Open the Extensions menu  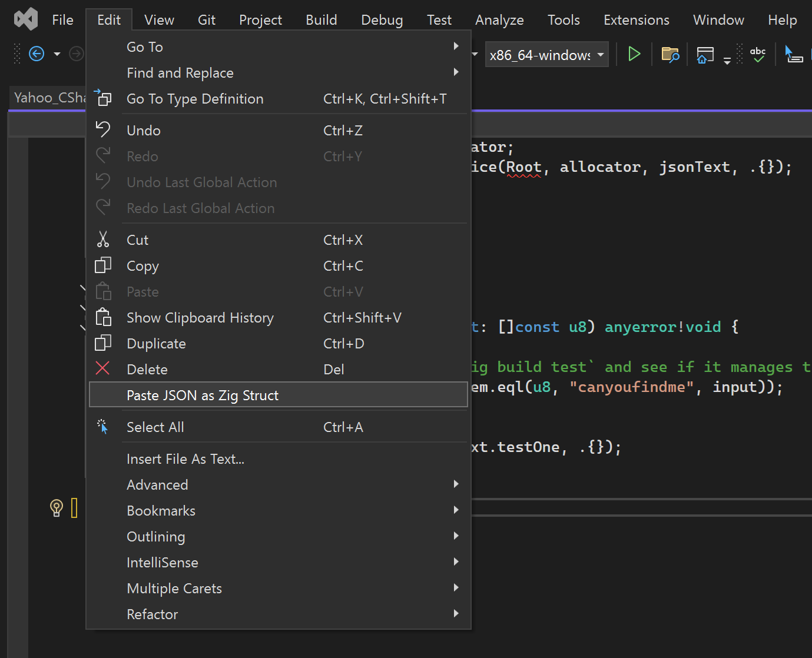[x=636, y=20]
